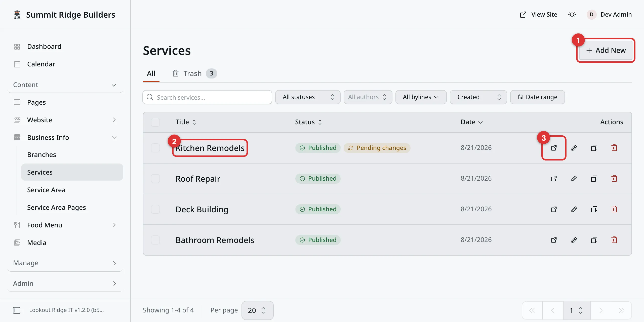
Task: Collapse the Content sidebar section
Action: point(65,85)
